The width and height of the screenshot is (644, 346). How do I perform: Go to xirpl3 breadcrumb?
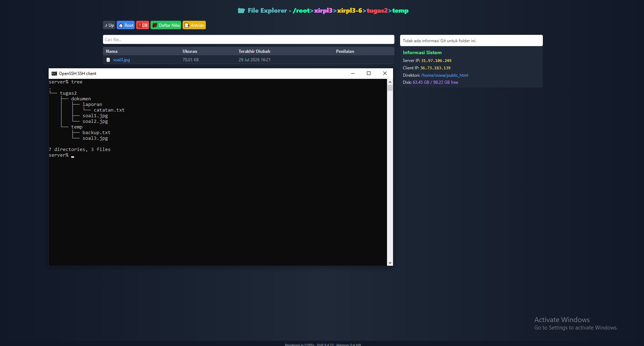[323, 11]
